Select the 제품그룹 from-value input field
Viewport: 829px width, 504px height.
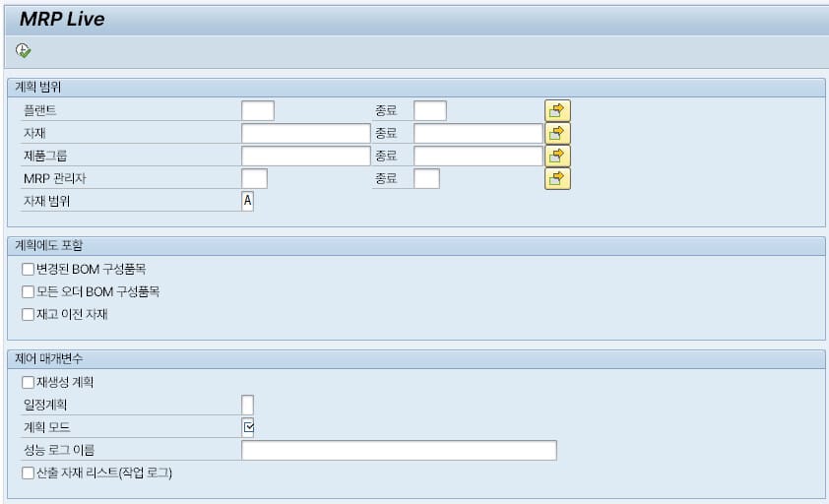tap(305, 156)
